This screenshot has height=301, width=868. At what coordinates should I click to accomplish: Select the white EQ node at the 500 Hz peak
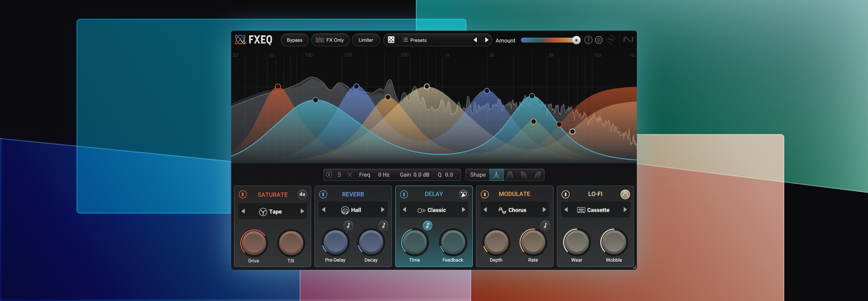tap(427, 87)
